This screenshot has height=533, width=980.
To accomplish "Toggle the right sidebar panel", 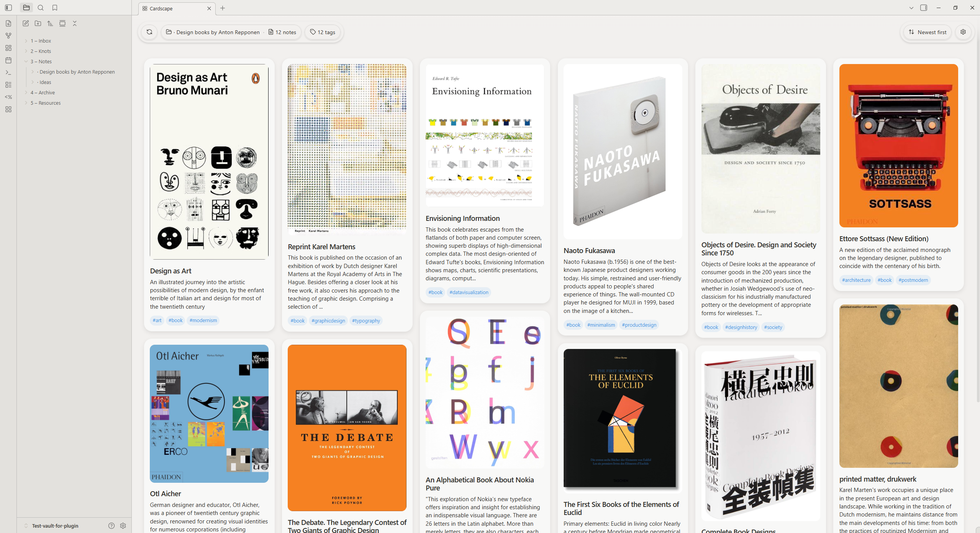I will [924, 8].
